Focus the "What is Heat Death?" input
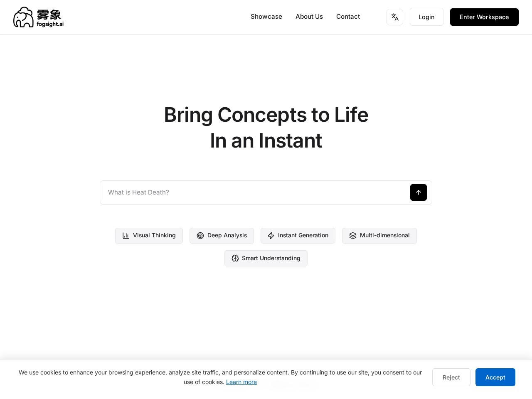 [x=254, y=192]
